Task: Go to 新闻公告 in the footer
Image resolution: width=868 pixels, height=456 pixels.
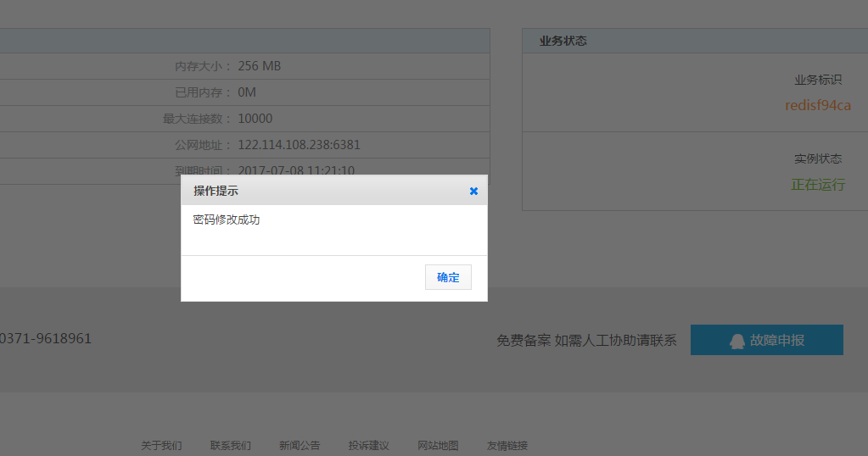Action: (x=300, y=446)
